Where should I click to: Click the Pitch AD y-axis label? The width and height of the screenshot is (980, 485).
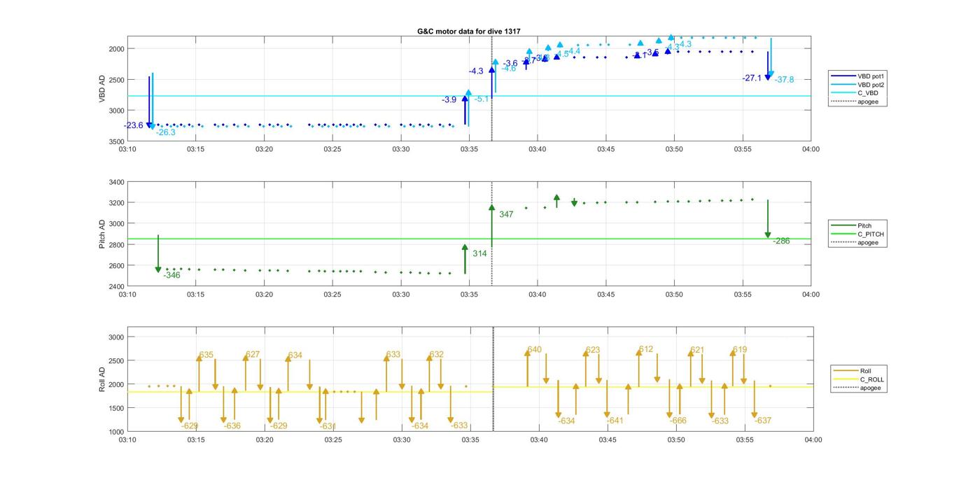[x=102, y=234]
